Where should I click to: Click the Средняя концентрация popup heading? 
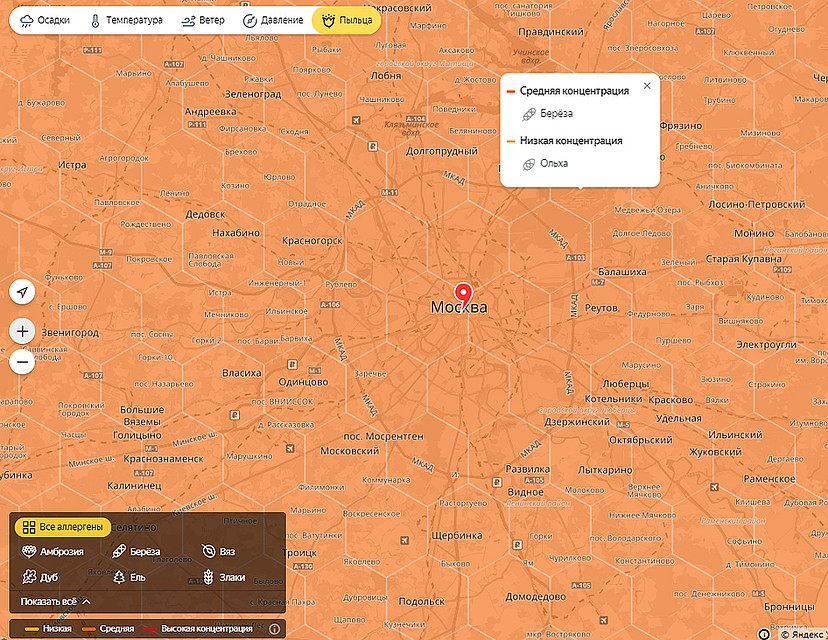[x=574, y=91]
